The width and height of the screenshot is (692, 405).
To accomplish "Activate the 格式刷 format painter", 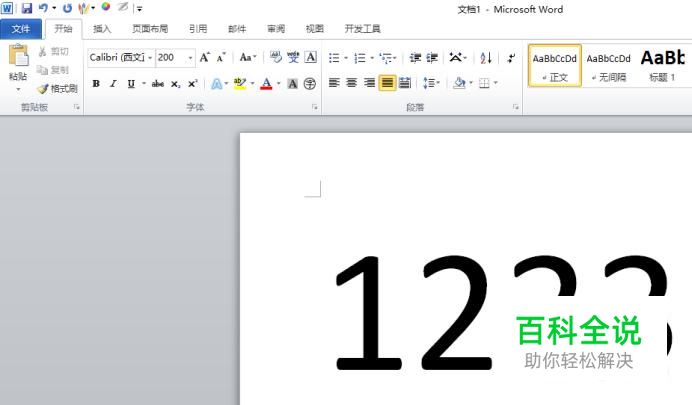I will click(58, 89).
